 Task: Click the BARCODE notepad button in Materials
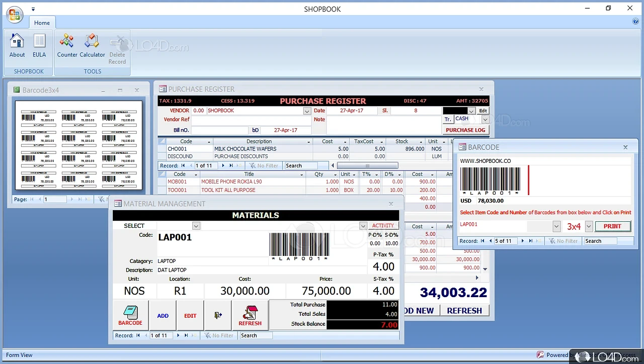[x=130, y=315]
